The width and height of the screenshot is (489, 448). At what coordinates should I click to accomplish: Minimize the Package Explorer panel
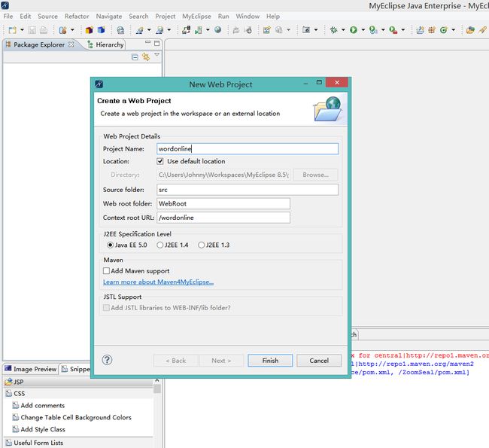point(147,42)
